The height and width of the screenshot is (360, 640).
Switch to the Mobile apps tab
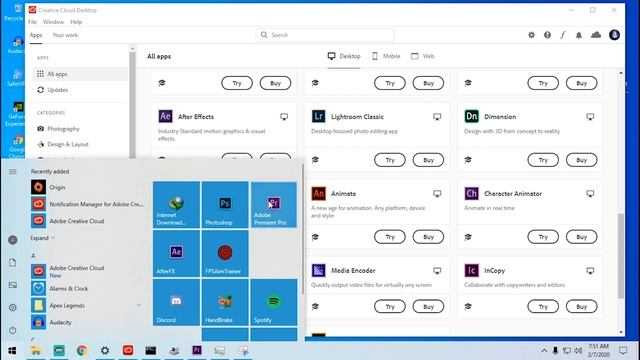coord(386,56)
